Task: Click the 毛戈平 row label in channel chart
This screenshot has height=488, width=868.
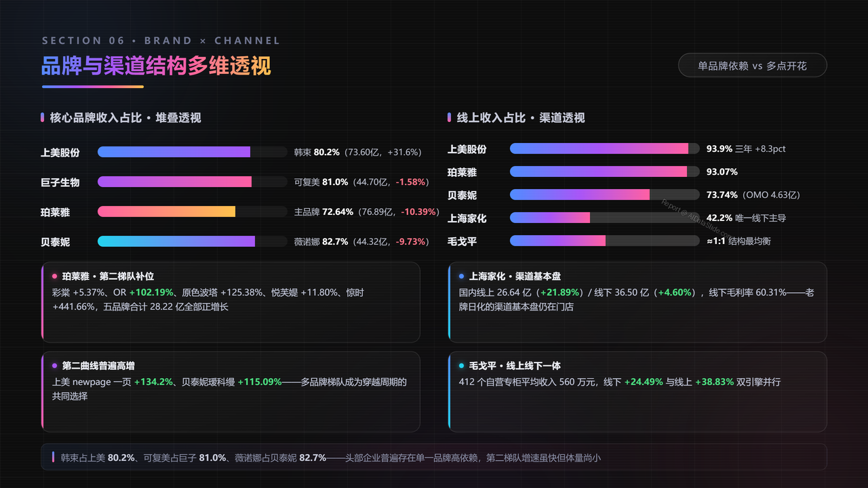Action: (462, 241)
